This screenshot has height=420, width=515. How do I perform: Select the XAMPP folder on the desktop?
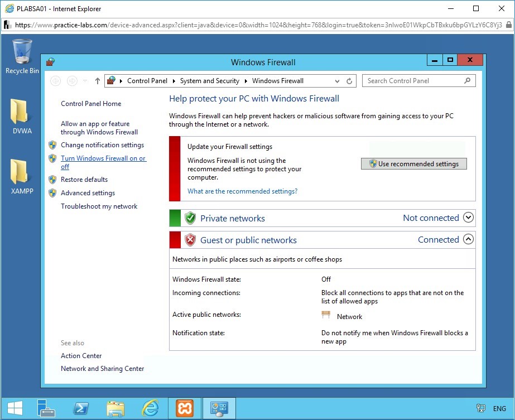[x=22, y=177]
